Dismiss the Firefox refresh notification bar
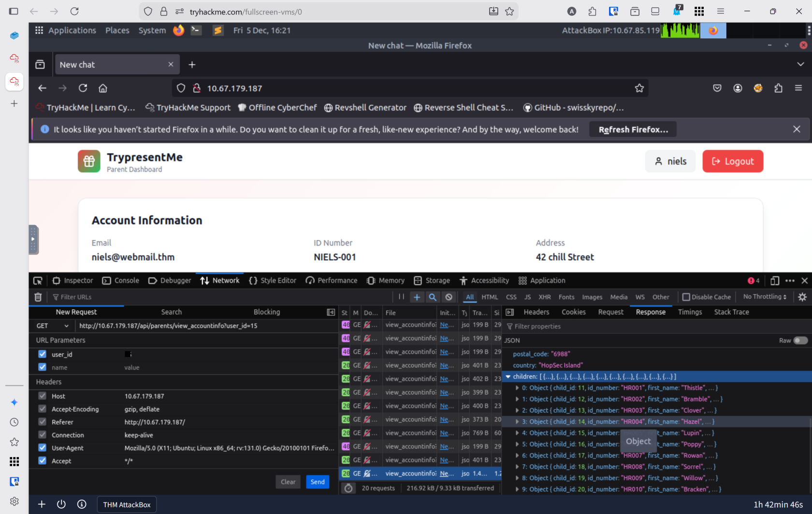The image size is (812, 514). coord(797,129)
